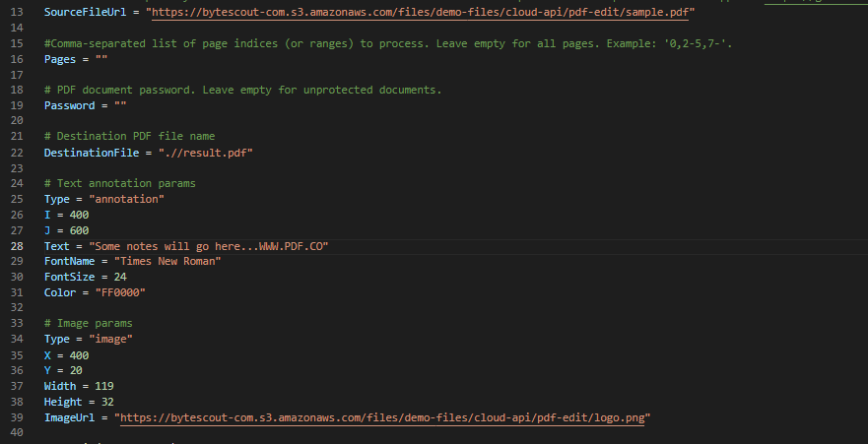The width and height of the screenshot is (868, 444).
Task: Click the comment "# Image params"
Action: (x=89, y=323)
